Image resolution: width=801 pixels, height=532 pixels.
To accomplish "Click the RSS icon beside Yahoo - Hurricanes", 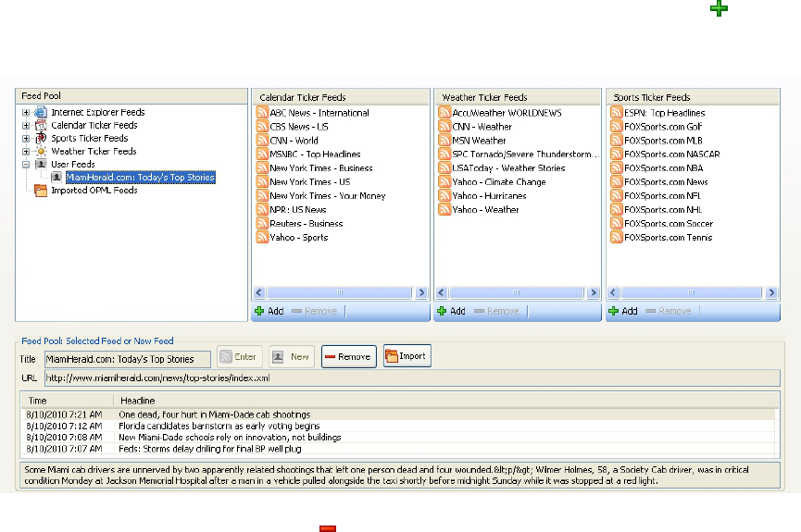I will 444,195.
